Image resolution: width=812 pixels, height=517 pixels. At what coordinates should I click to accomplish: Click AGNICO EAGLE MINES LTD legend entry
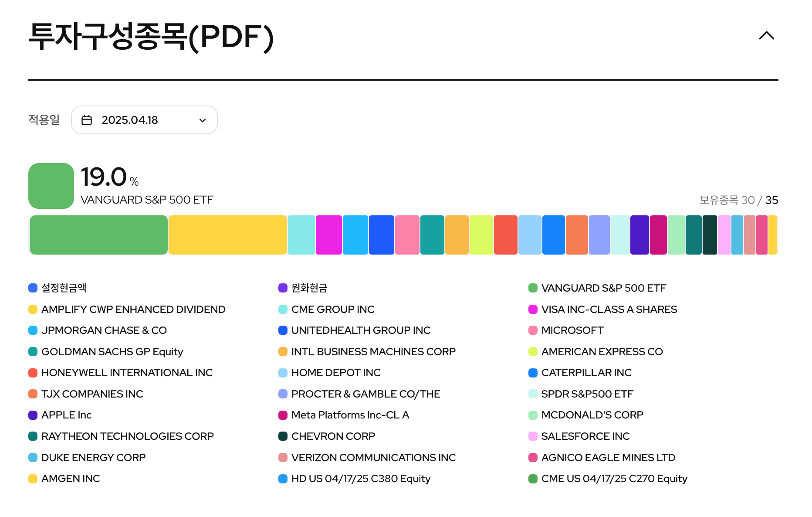point(602,458)
